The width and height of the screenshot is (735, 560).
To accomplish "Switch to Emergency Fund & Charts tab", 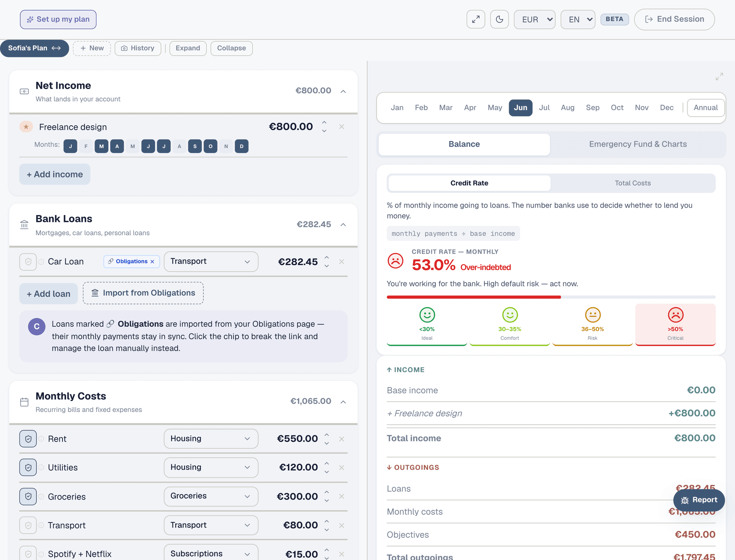I will pos(638,144).
